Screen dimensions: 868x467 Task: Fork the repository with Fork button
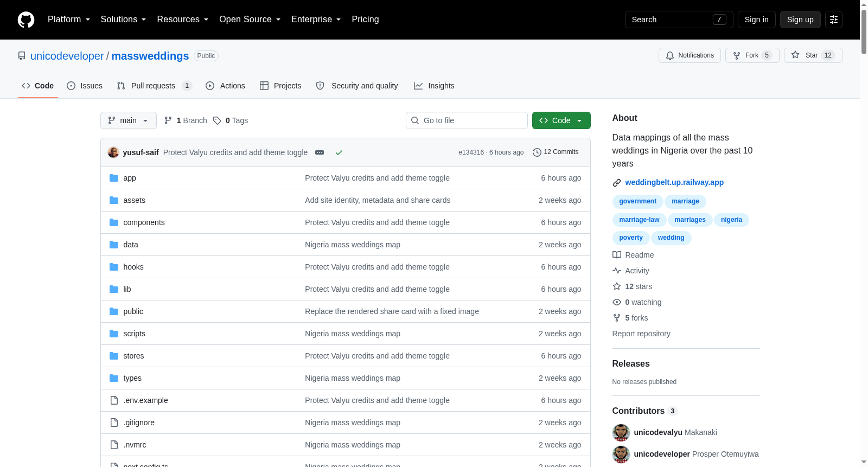click(752, 55)
